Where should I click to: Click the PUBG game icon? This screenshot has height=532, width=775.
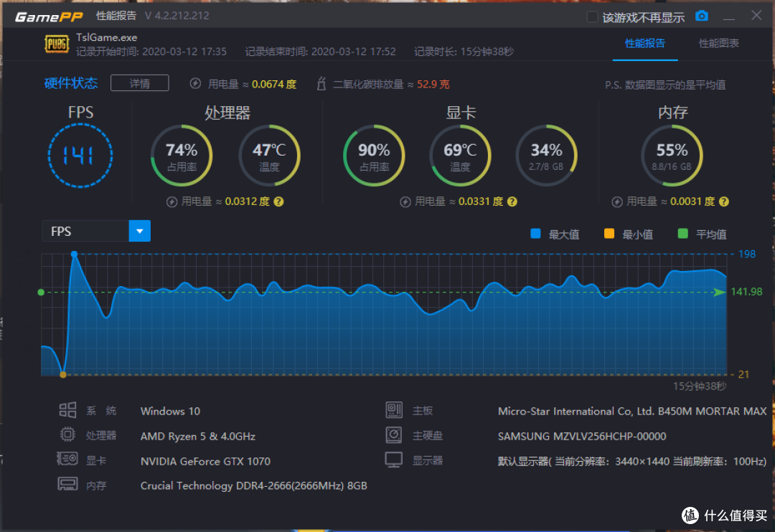tap(57, 44)
